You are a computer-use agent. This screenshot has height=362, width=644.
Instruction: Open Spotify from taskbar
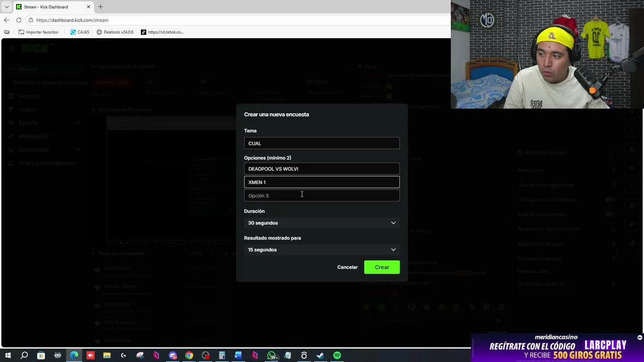tap(337, 355)
